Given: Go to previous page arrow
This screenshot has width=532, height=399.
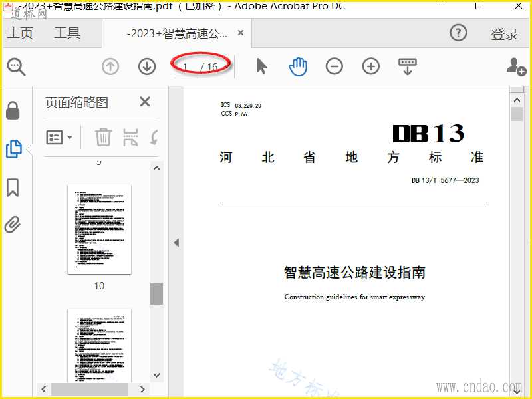Looking at the screenshot, I should tap(110, 66).
